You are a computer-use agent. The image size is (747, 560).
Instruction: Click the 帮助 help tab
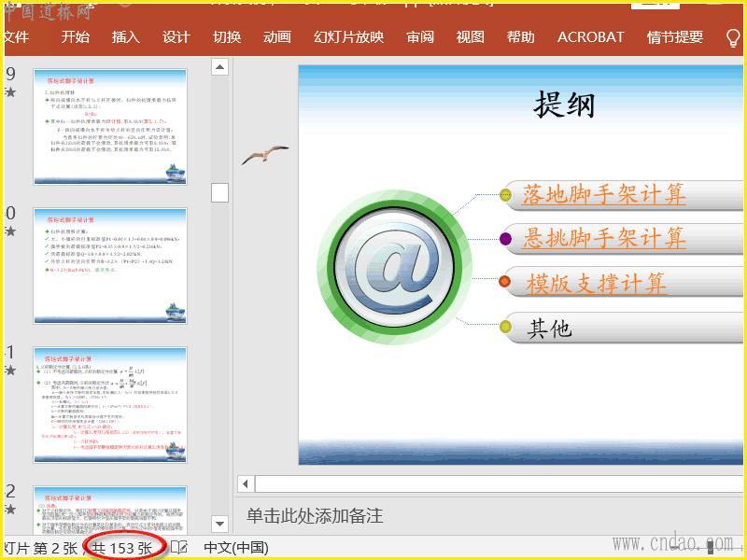[x=521, y=36]
